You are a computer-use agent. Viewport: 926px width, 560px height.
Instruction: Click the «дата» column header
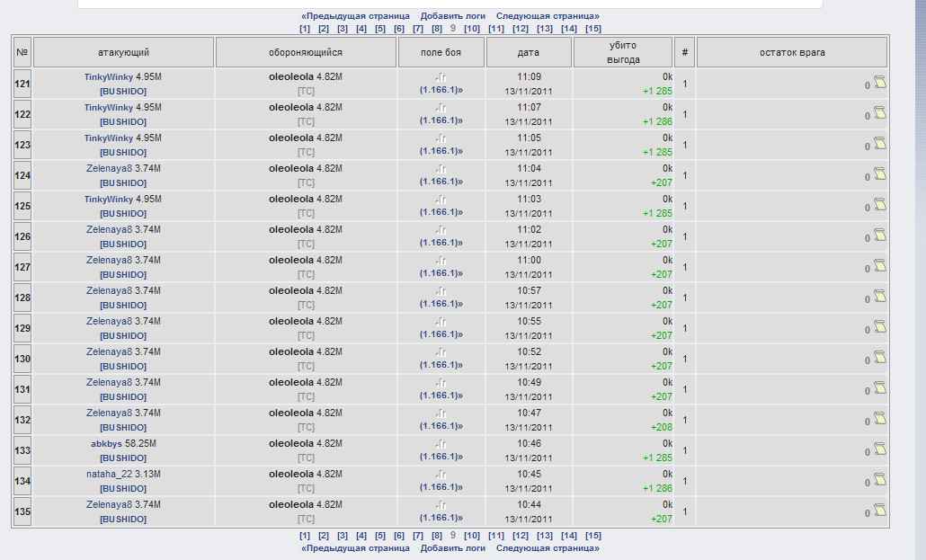pyautogui.click(x=529, y=53)
